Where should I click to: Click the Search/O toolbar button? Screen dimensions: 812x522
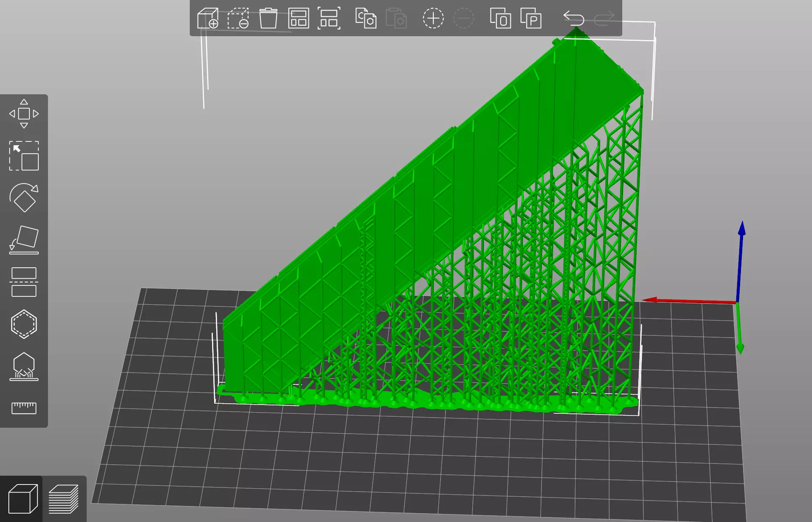click(x=500, y=19)
